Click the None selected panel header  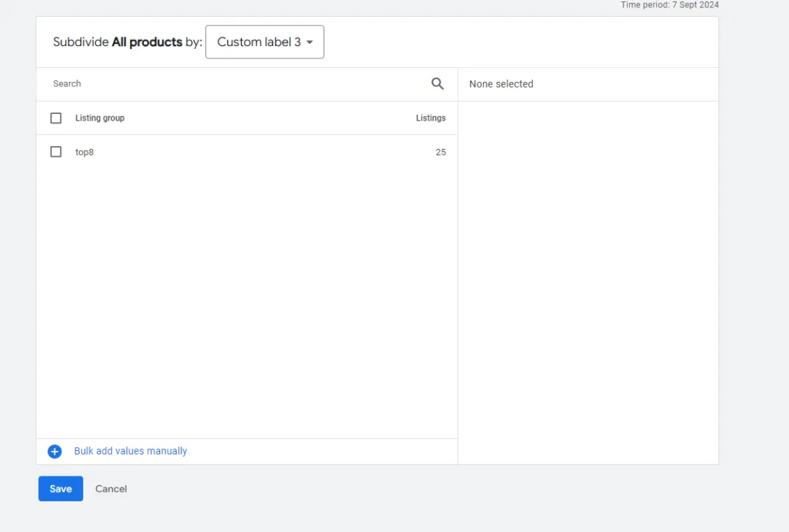(x=501, y=84)
